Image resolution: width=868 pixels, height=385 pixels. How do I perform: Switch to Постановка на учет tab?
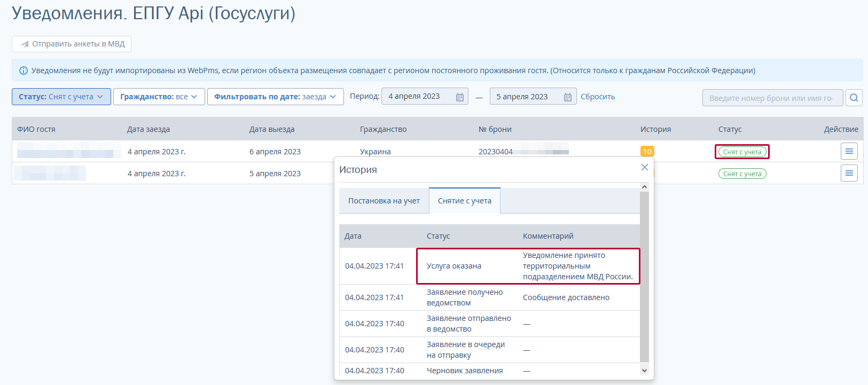(384, 201)
